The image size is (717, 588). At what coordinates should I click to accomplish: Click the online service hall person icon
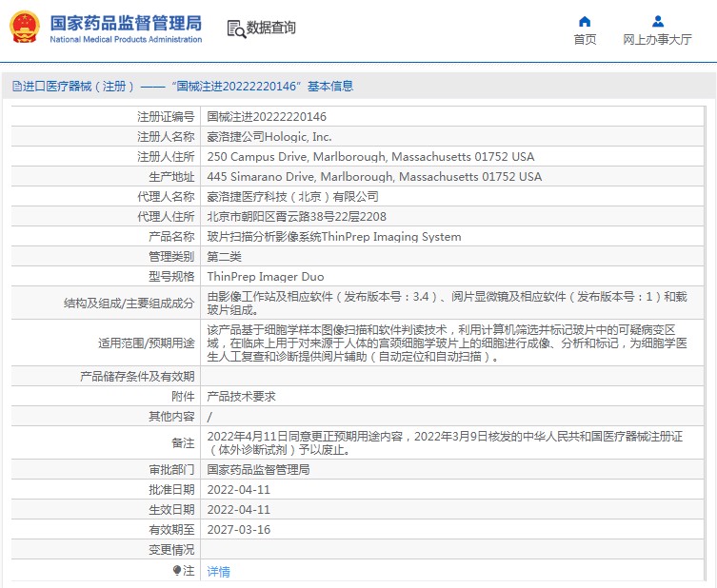[x=658, y=22]
